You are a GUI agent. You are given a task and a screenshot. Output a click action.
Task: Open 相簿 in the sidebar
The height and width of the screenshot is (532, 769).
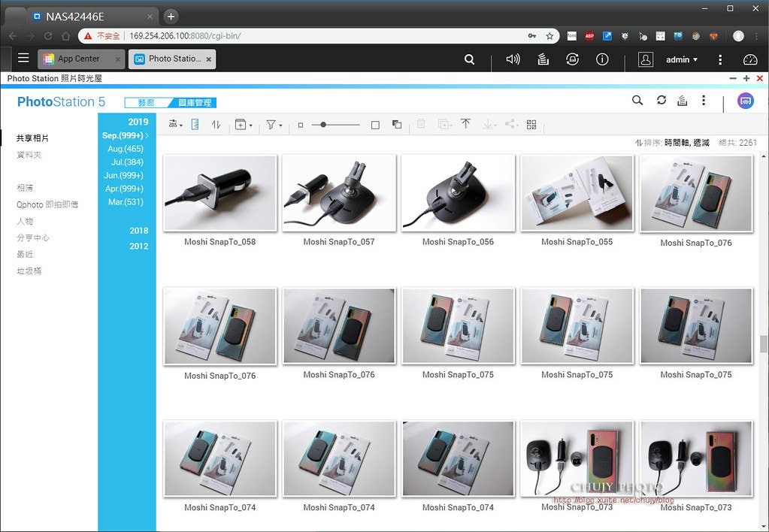(x=25, y=188)
